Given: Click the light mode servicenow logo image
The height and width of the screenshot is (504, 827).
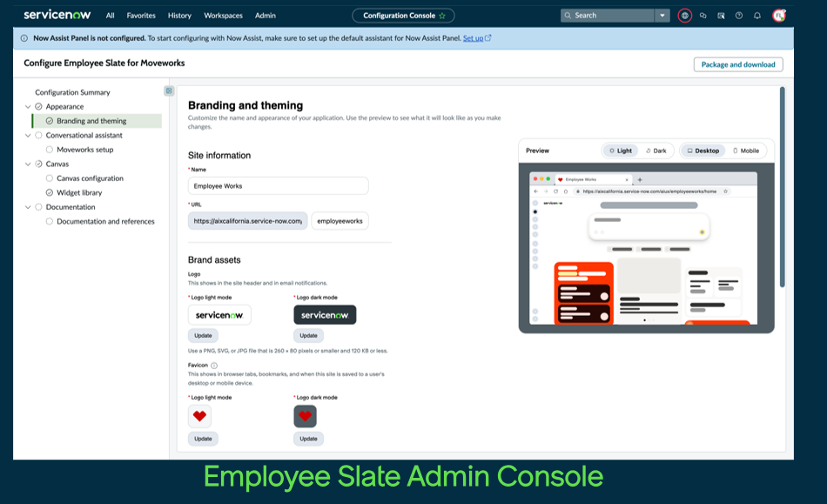Looking at the screenshot, I should (219, 315).
